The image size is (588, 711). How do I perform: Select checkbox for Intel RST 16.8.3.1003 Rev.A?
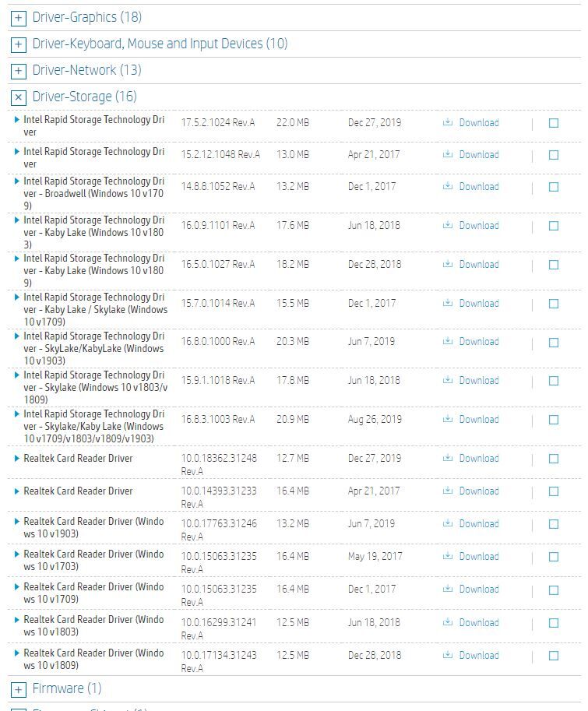tap(554, 420)
